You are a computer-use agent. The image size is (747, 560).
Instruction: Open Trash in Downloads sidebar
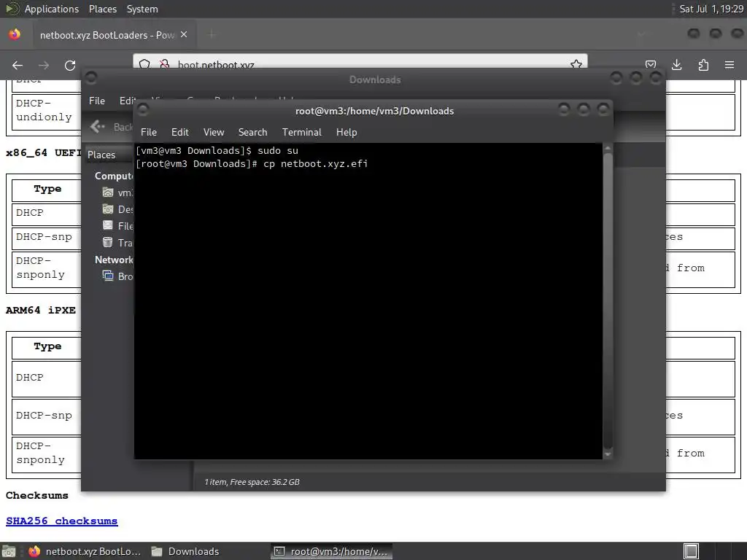pos(118,243)
